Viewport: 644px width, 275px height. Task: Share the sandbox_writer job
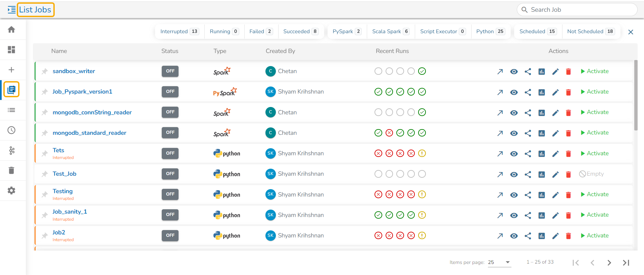point(528,71)
